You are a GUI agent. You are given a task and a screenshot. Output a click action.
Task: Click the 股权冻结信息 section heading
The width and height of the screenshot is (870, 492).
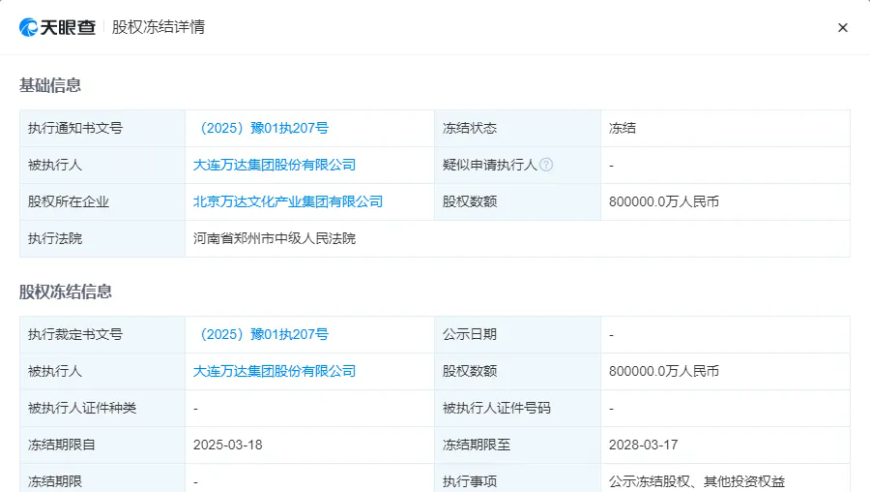point(65,291)
